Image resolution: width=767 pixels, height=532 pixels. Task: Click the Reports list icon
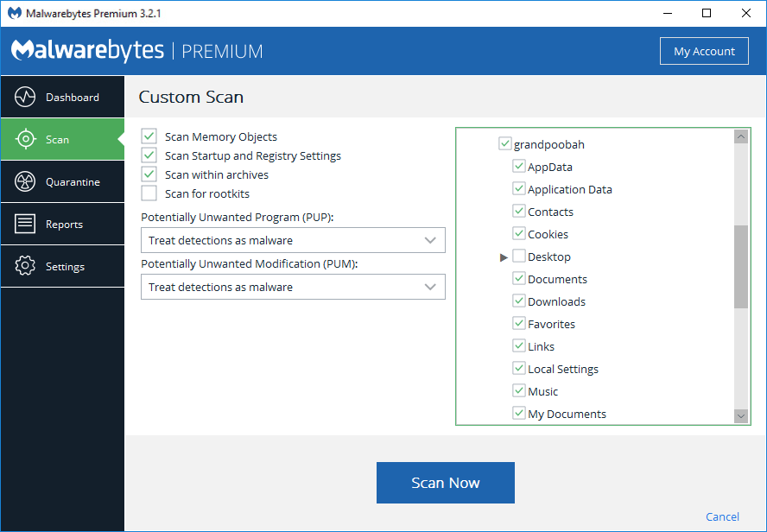pyautogui.click(x=25, y=224)
